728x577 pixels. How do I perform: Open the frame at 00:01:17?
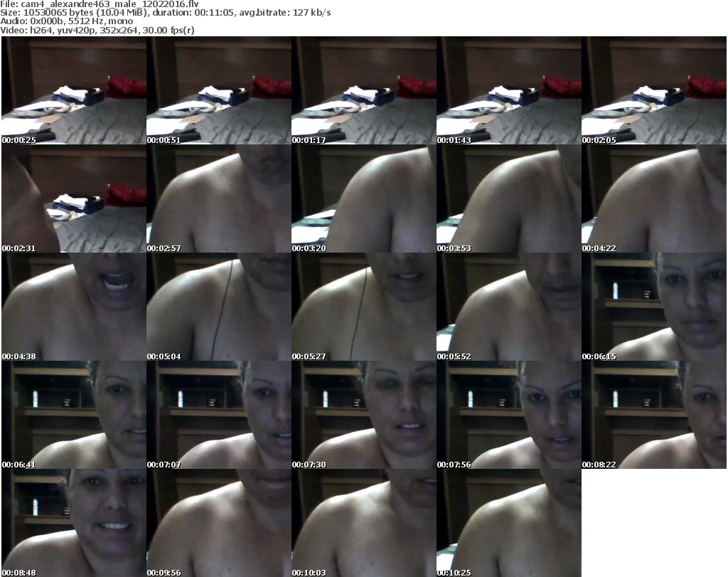[363, 90]
